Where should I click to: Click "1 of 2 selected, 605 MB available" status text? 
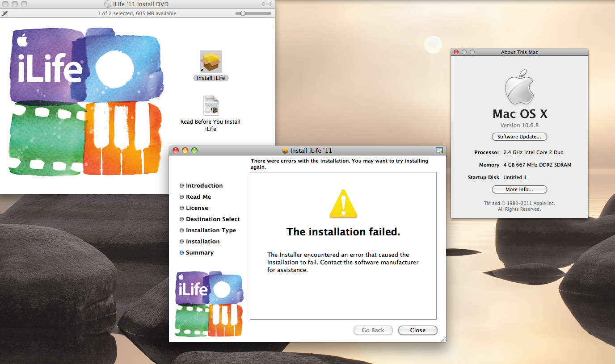(137, 13)
